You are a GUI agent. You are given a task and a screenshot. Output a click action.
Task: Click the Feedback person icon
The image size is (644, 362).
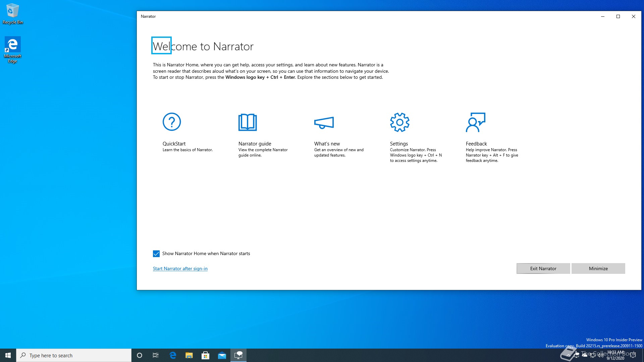coord(475,122)
